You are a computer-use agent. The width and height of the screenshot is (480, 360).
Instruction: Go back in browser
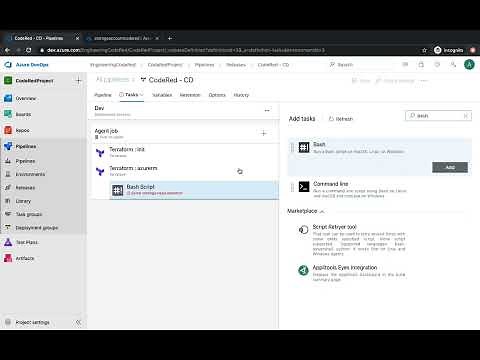pos(7,50)
